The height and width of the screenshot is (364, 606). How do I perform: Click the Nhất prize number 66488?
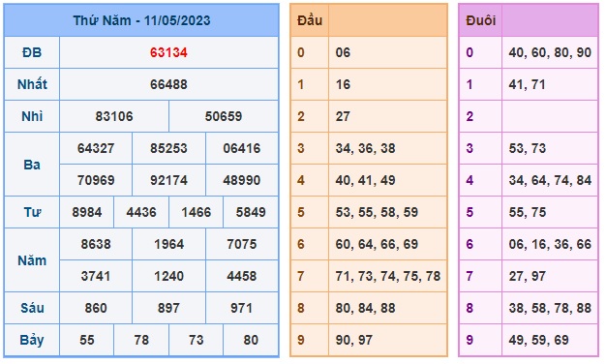pyautogui.click(x=168, y=84)
